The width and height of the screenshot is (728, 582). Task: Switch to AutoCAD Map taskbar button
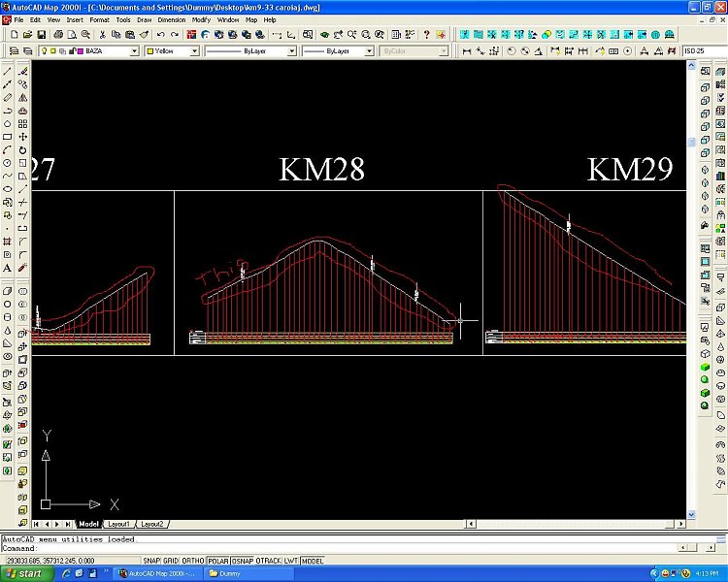tap(158, 573)
